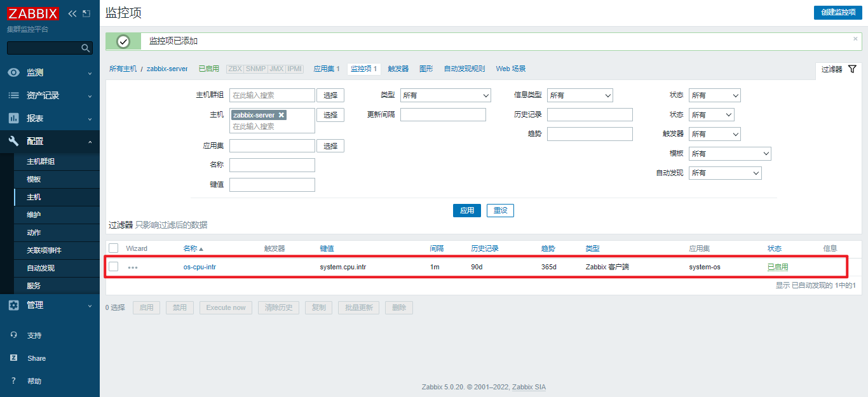Open the 自动发现规则 tab

(465, 69)
